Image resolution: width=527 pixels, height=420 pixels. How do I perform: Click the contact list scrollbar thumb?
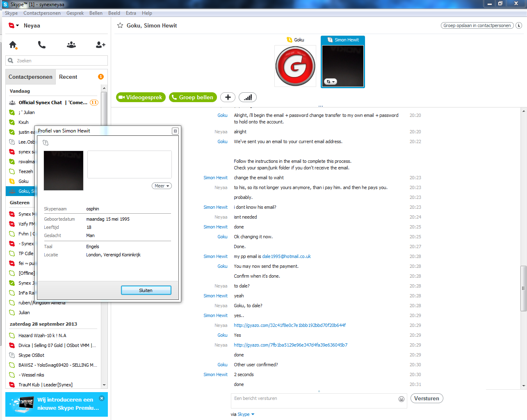pyautogui.click(x=104, y=109)
